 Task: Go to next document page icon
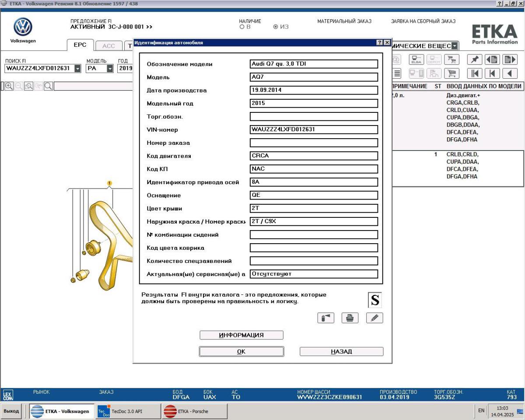tap(510, 59)
